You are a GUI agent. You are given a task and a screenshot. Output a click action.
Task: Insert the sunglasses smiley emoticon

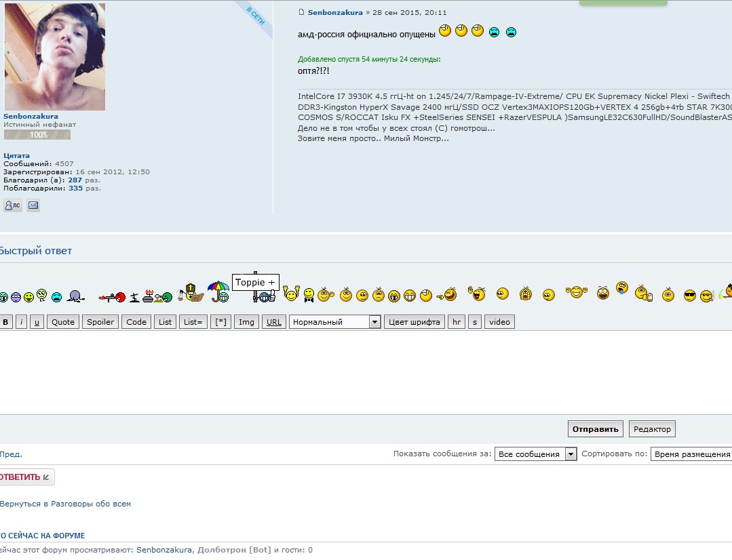coord(689,295)
